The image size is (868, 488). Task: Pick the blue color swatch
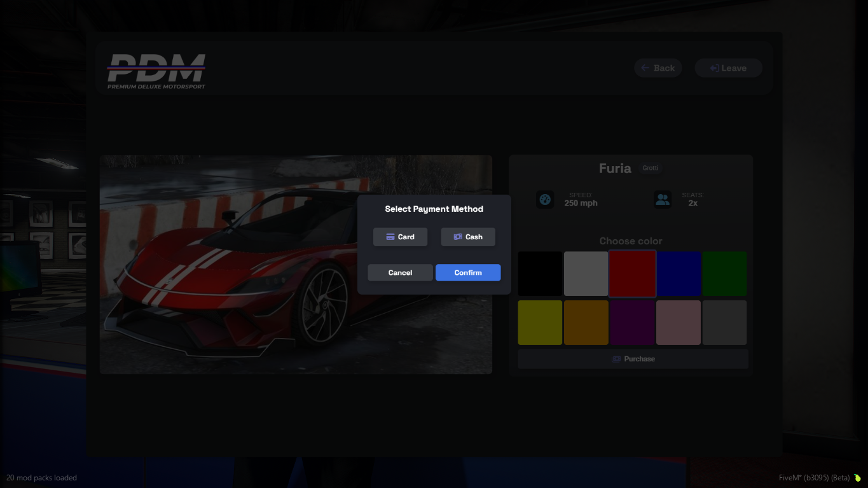click(679, 274)
